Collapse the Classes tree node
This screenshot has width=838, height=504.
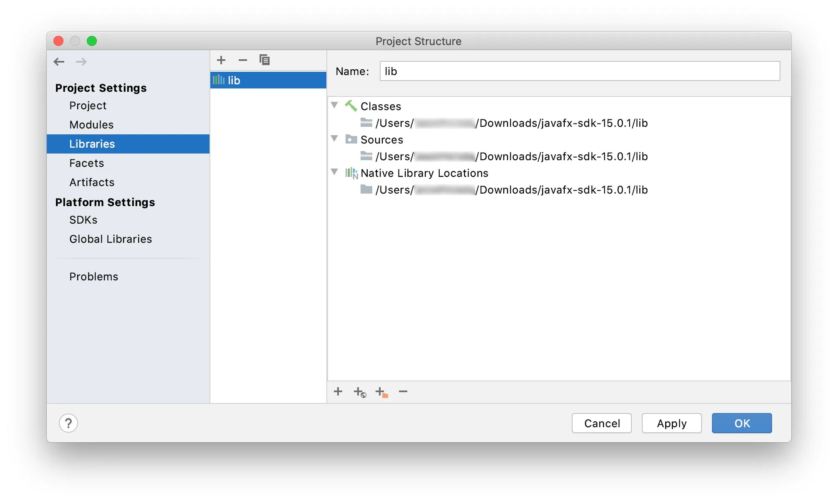334,106
